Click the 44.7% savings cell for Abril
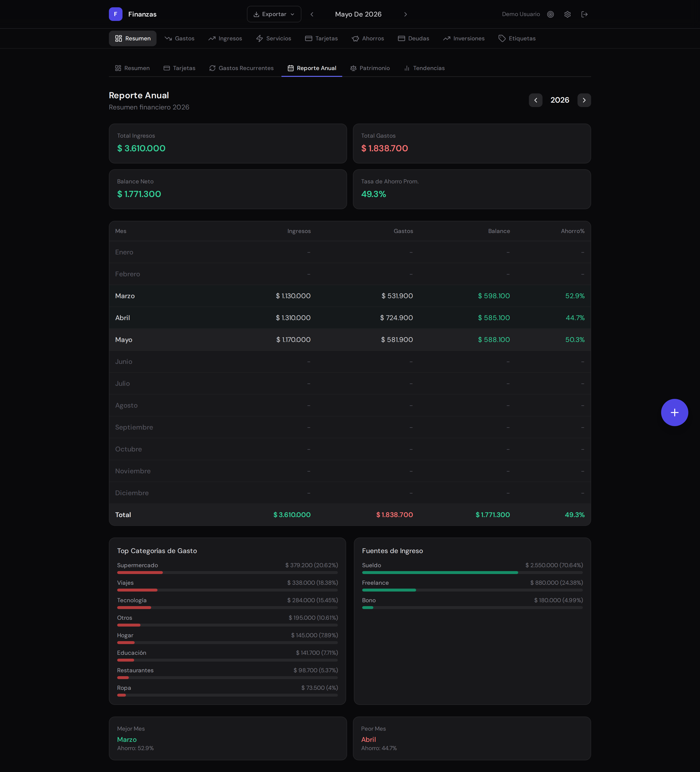Image resolution: width=700 pixels, height=772 pixels. 575,318
